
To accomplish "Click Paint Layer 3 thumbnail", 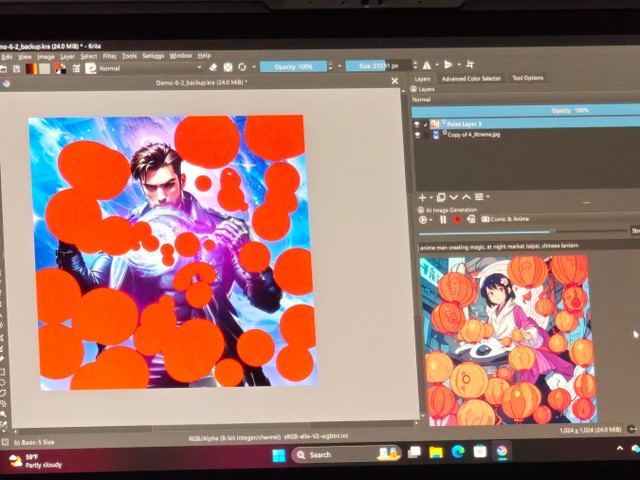I will tap(435, 124).
